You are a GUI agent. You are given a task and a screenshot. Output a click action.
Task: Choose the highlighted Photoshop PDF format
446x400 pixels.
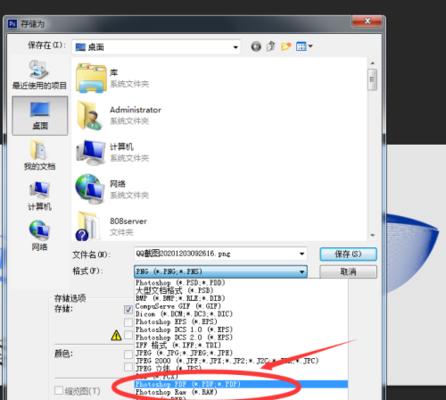[241, 384]
